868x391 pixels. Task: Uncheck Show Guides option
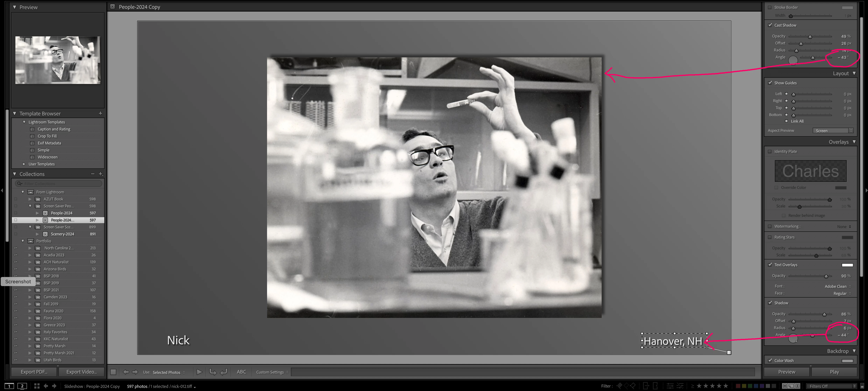[x=770, y=83]
